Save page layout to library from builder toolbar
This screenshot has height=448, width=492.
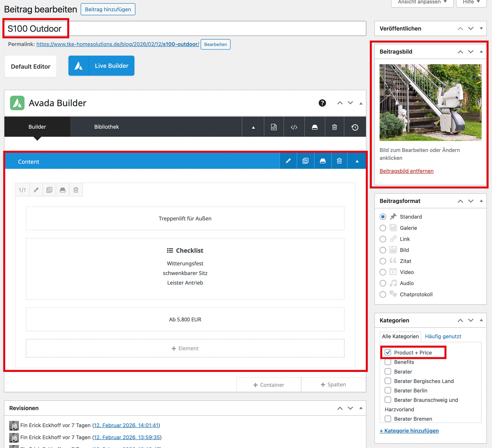[x=315, y=127]
